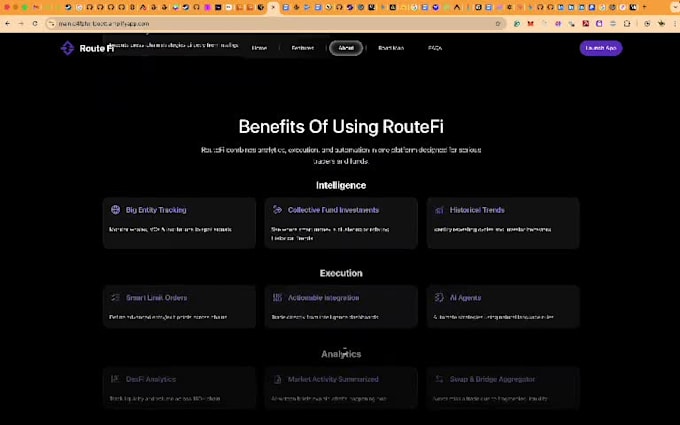The width and height of the screenshot is (680, 425).
Task: Click the Historical Trends chart icon
Action: click(x=439, y=210)
